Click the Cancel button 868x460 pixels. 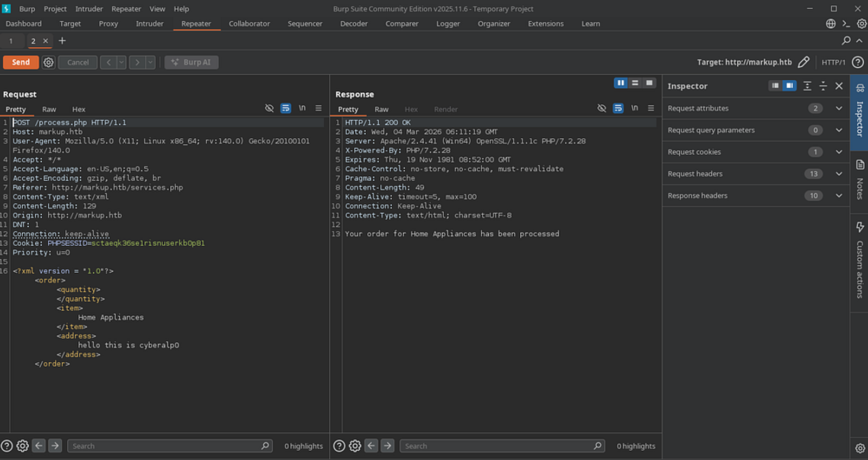click(78, 62)
